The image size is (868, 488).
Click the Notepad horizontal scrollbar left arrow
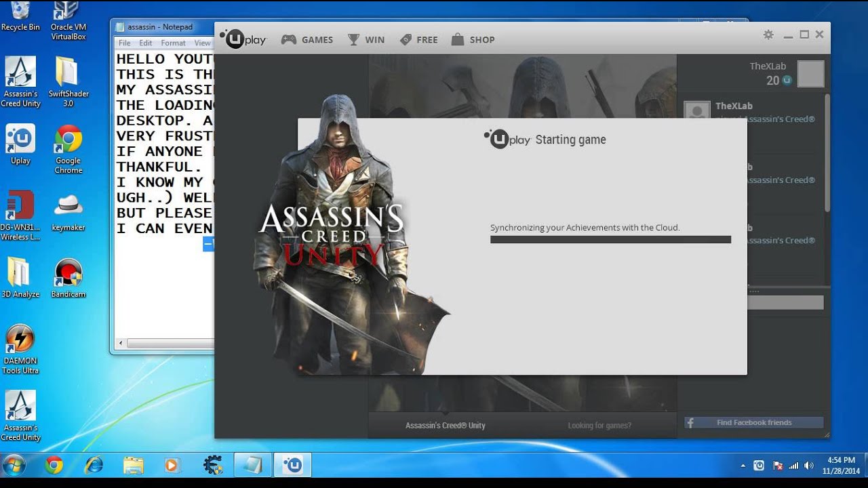(122, 342)
